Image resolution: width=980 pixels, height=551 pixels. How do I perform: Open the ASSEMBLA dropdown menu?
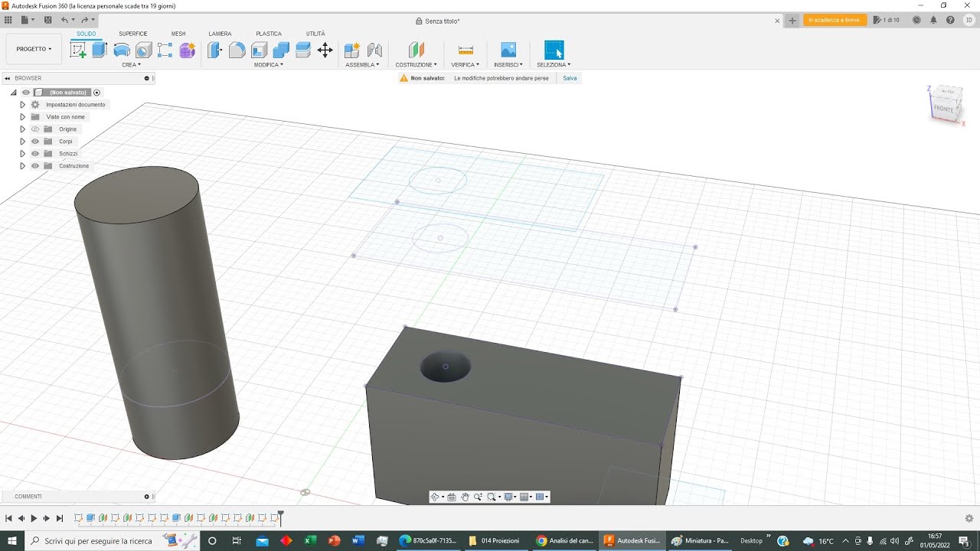[x=362, y=65]
